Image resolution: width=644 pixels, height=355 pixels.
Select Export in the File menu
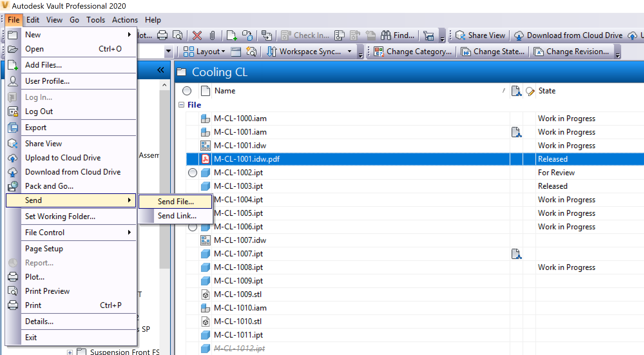click(x=79, y=128)
